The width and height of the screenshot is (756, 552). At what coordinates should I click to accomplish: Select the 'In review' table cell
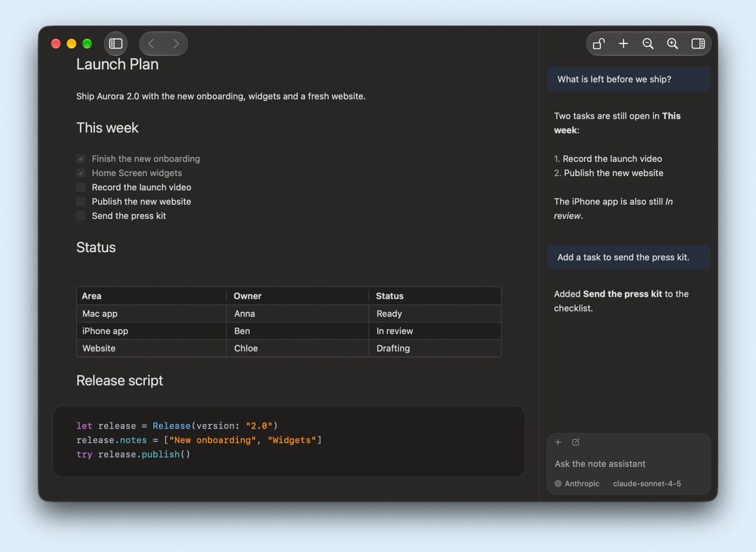pos(435,331)
